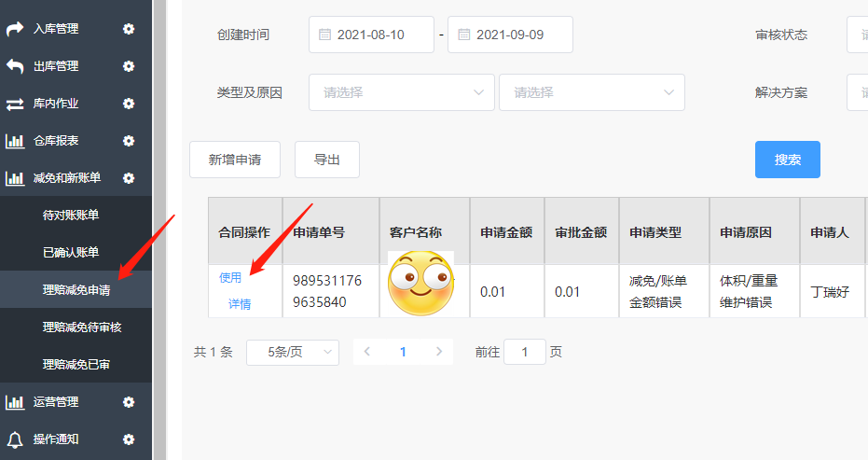Click the start date field 2021-08-10
The height and width of the screenshot is (460, 868).
point(371,35)
